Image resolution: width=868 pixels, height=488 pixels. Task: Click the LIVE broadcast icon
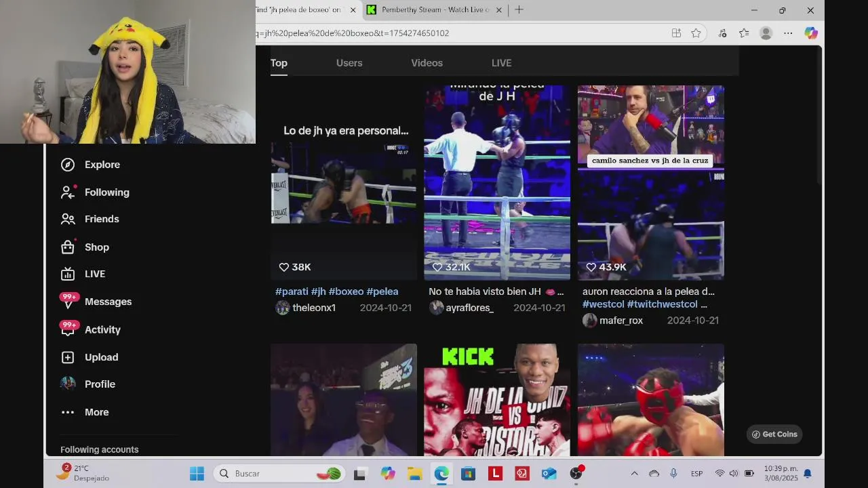68,274
